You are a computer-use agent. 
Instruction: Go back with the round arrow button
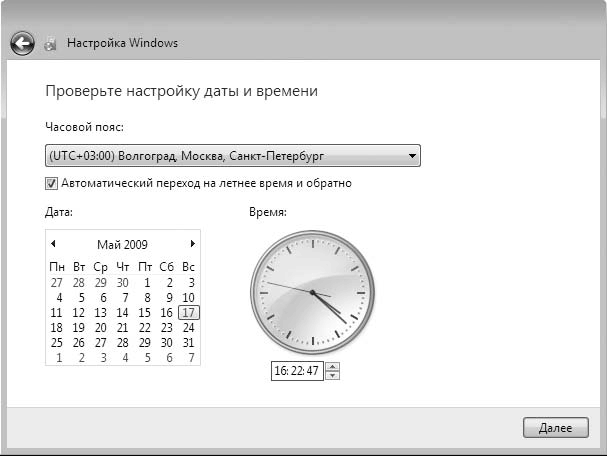(x=22, y=43)
